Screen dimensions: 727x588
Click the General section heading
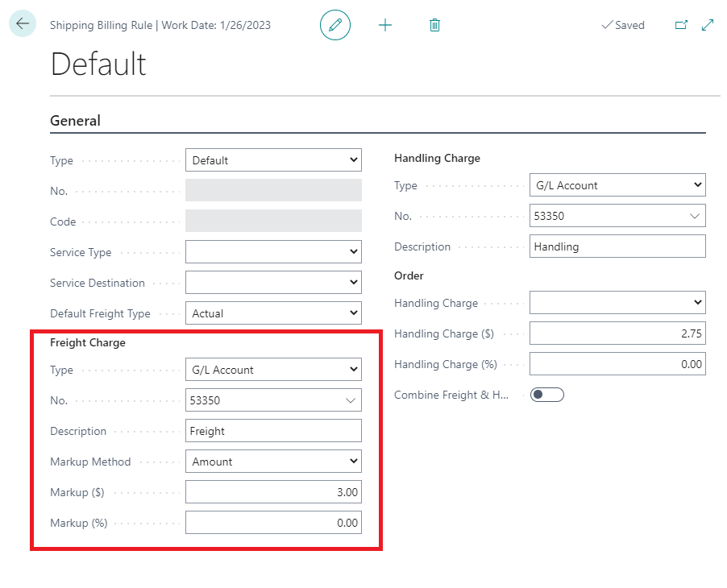pyautogui.click(x=76, y=121)
